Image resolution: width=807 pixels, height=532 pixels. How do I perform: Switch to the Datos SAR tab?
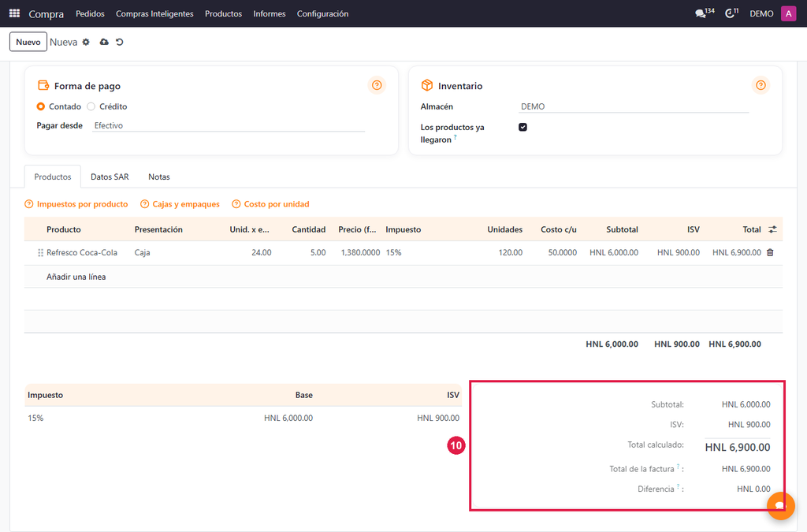[110, 177]
